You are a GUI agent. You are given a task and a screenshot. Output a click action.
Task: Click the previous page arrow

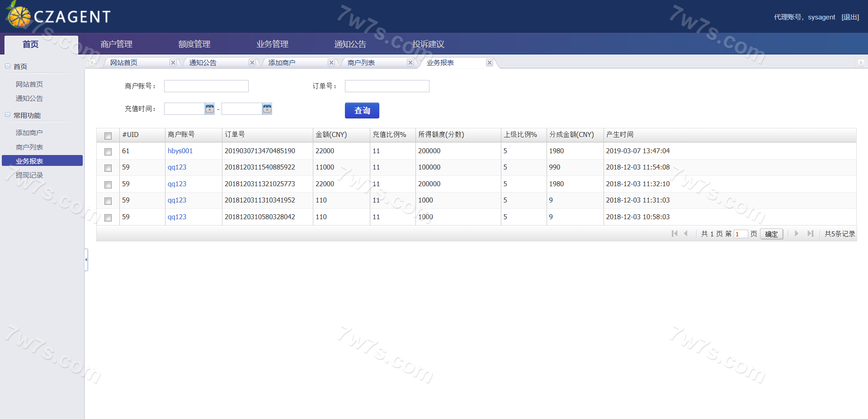coord(686,234)
